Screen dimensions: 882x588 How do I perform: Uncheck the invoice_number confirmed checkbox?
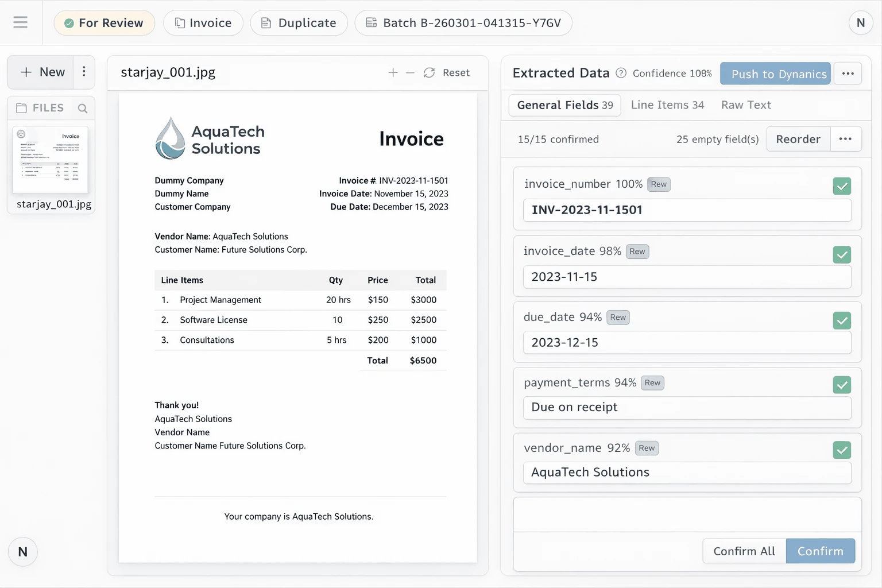coord(842,186)
